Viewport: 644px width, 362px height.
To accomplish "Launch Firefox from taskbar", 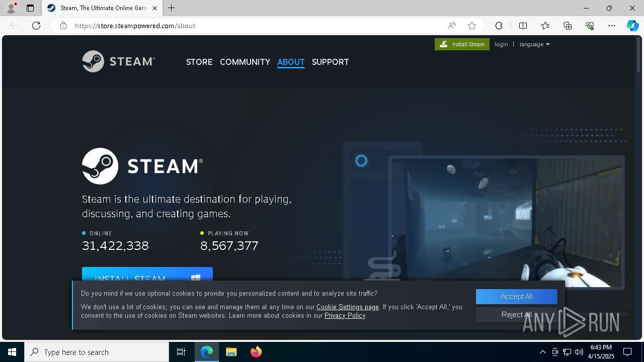I will [256, 352].
